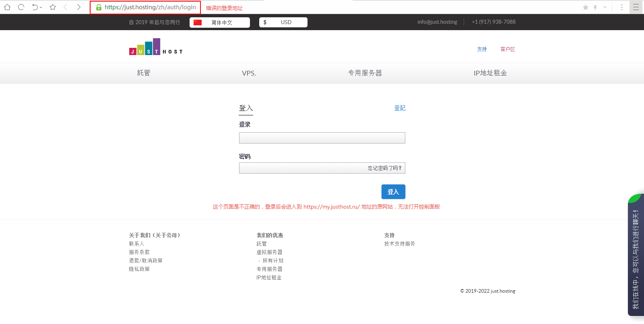644x324 pixels.
Task: Click the 关于我们 (关于公司) footer heading
Action: click(155, 235)
